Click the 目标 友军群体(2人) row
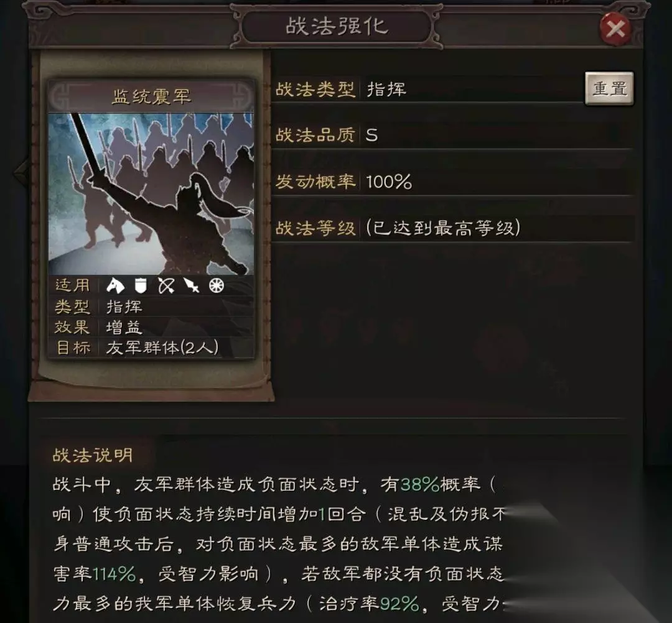Screen dimensions: 672x623 (151, 348)
